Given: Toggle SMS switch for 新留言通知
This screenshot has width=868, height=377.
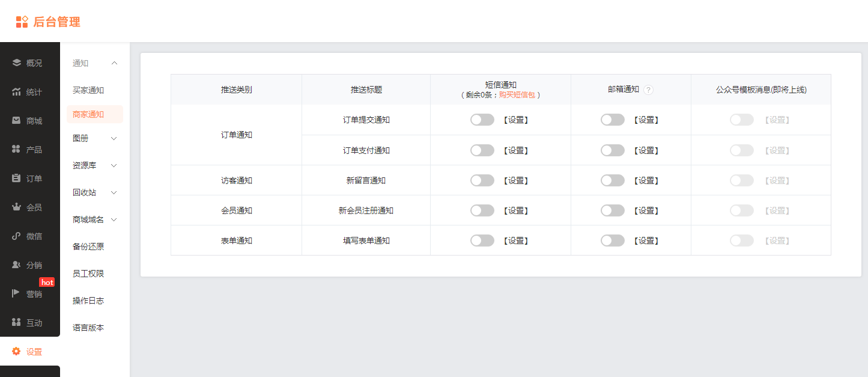Looking at the screenshot, I should [482, 180].
